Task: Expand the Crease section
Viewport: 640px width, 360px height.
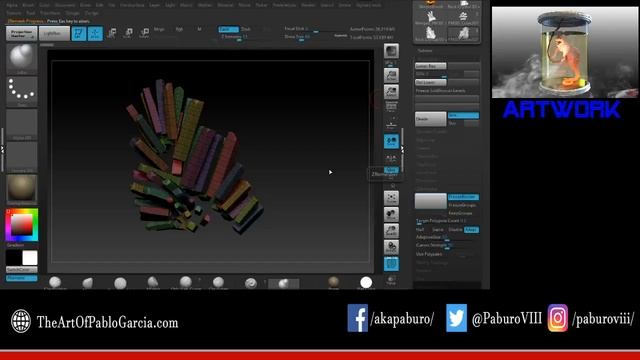Action: tap(424, 148)
